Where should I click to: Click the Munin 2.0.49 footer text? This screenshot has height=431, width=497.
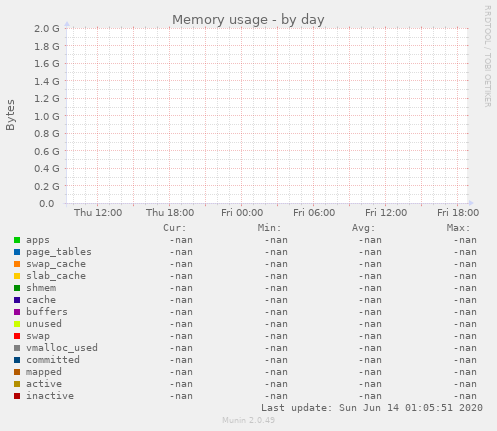click(x=249, y=420)
